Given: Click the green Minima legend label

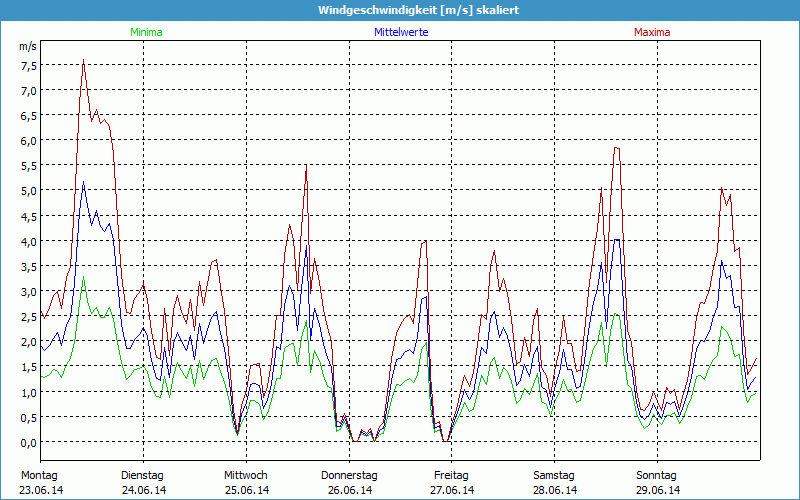Looking at the screenshot, I should pyautogui.click(x=146, y=32).
